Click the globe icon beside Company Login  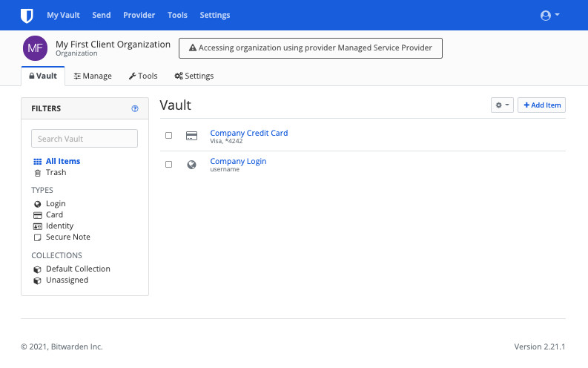point(191,165)
